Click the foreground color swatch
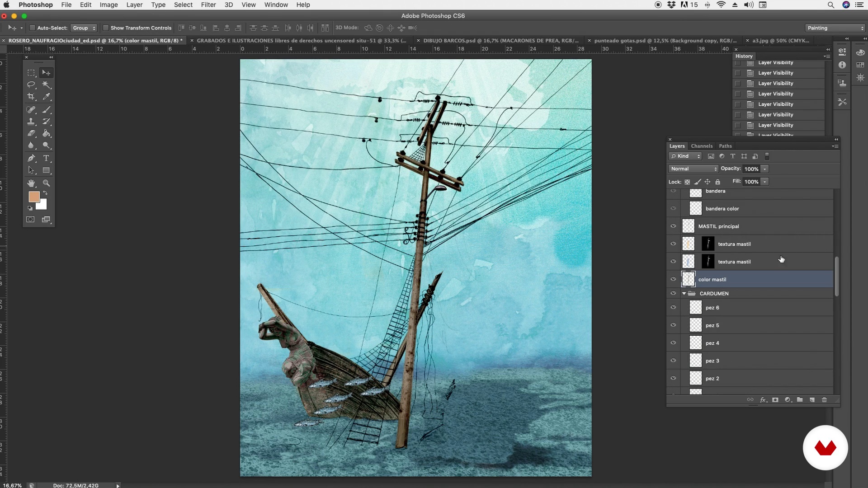The height and width of the screenshot is (488, 868). tap(34, 197)
